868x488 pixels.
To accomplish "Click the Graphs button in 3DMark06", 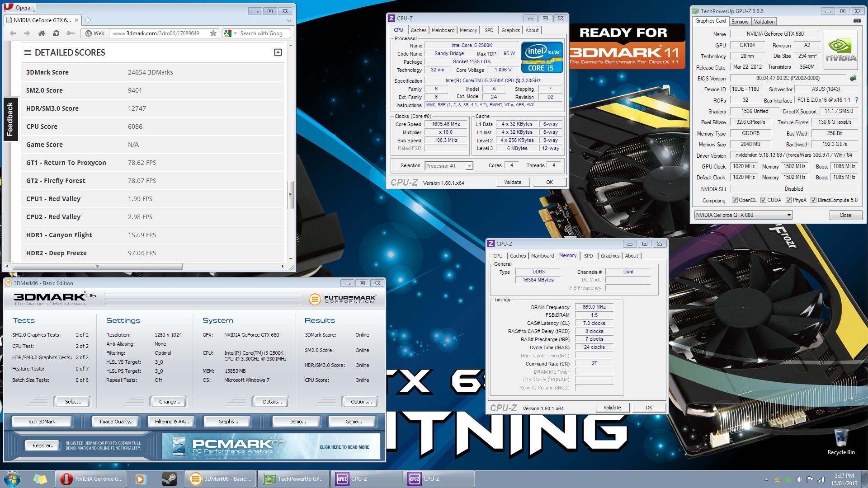I will click(228, 422).
